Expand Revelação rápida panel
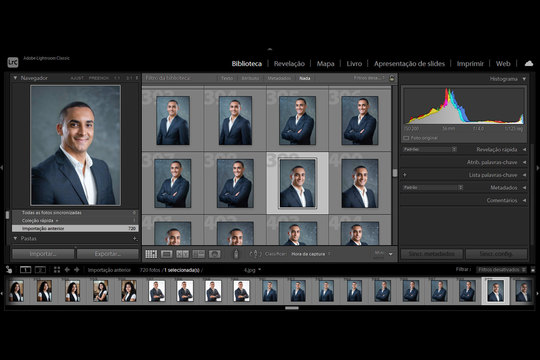Image resolution: width=540 pixels, height=360 pixels. 524,150
